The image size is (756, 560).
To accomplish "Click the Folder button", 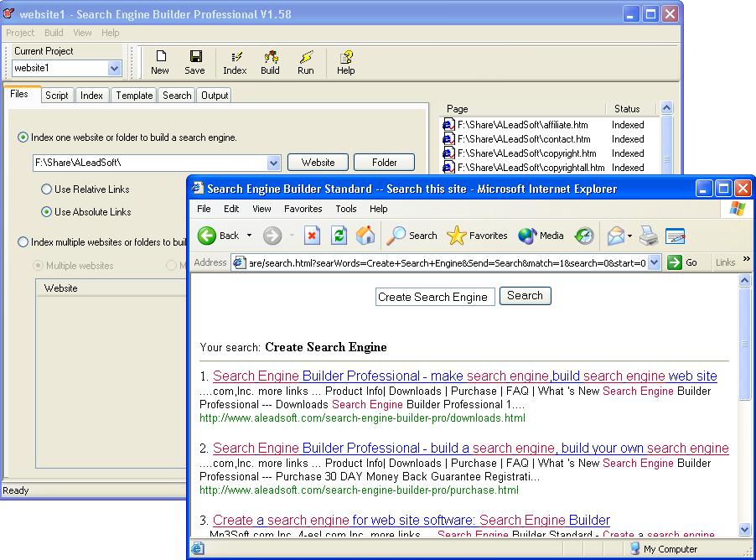I will click(x=384, y=163).
